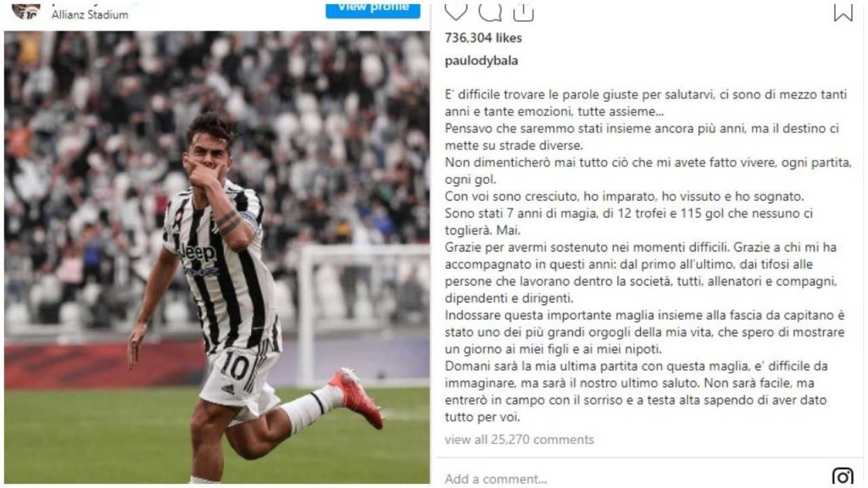This screenshot has width=868, height=488.
Task: Click the player's face in the photo
Action: pyautogui.click(x=207, y=146)
